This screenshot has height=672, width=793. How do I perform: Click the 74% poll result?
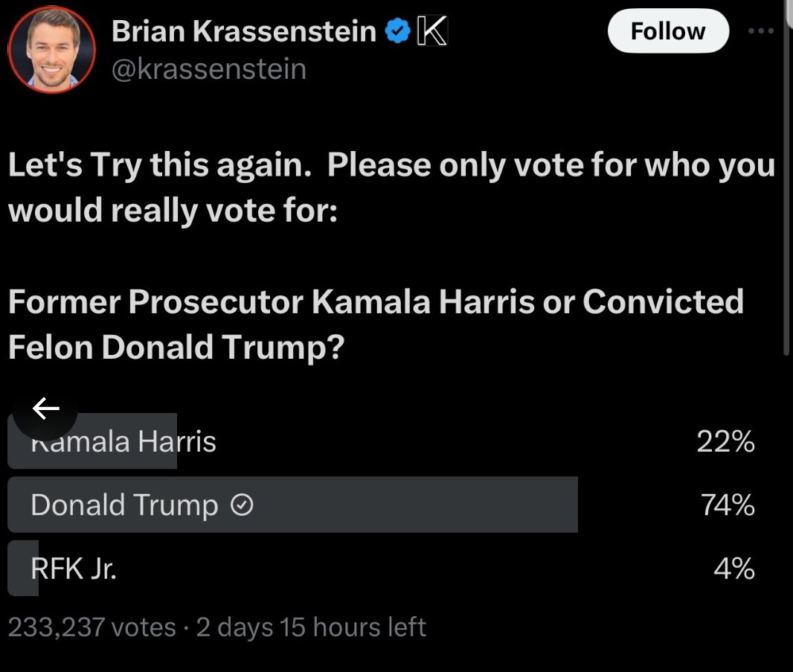[x=728, y=506]
